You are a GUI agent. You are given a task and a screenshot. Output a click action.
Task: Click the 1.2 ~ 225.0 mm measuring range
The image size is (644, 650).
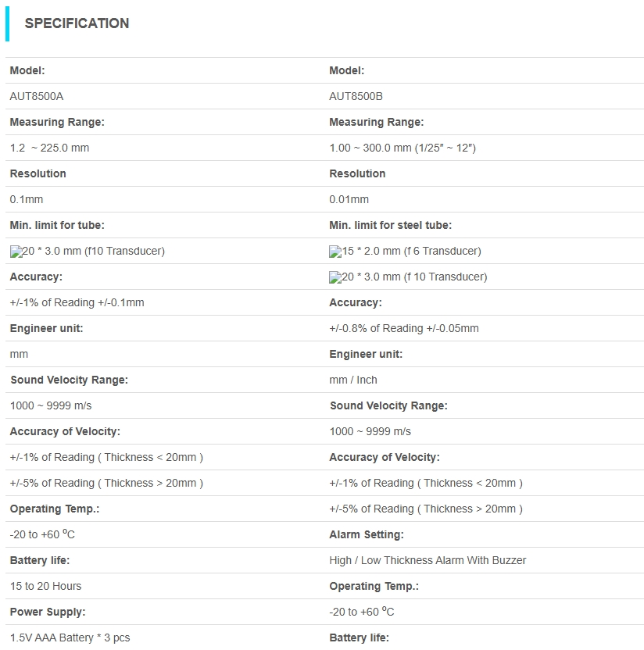[49, 148]
